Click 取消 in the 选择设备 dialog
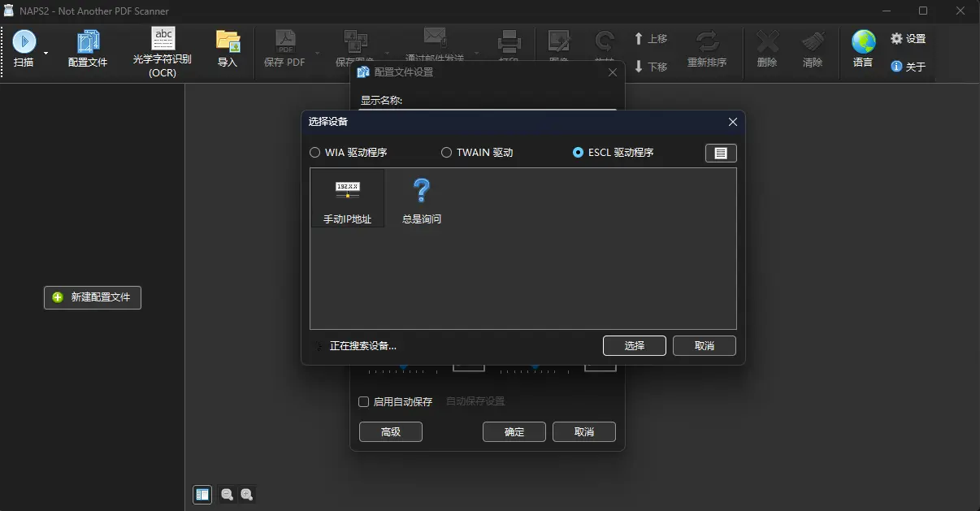This screenshot has width=980, height=511. tap(705, 345)
